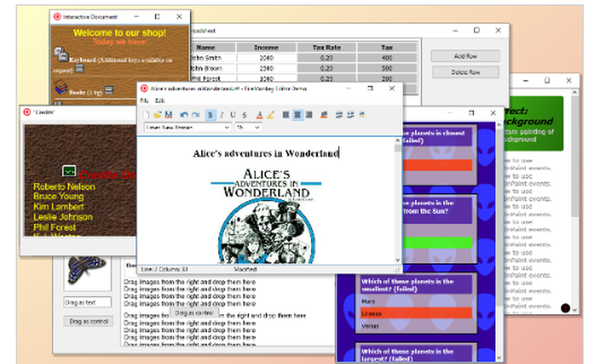Open the font size dropdown
The image size is (595, 364).
248,127
